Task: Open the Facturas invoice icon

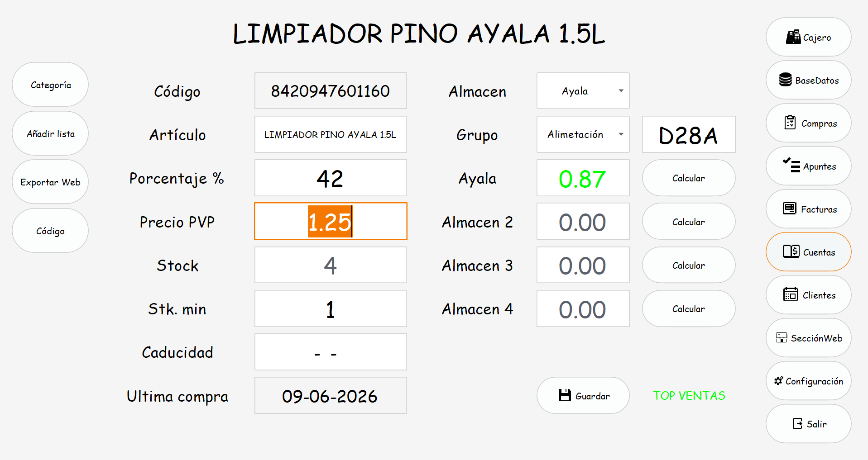Action: (x=790, y=209)
